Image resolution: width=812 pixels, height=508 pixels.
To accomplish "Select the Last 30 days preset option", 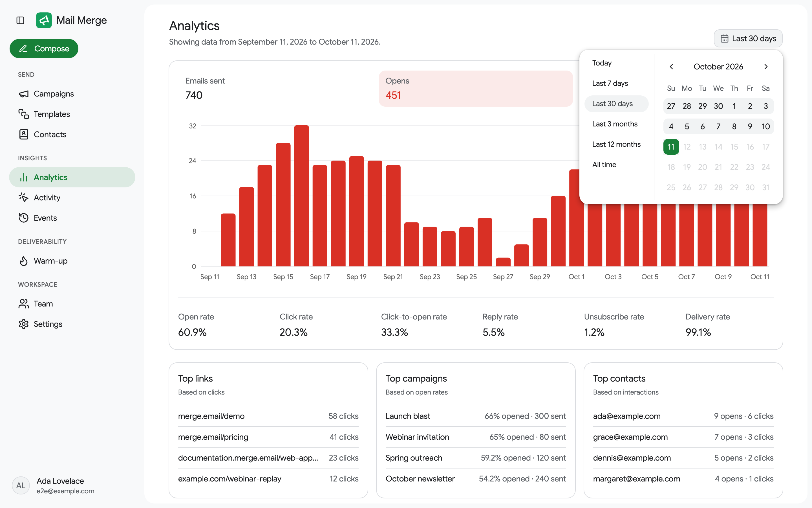I will point(616,104).
